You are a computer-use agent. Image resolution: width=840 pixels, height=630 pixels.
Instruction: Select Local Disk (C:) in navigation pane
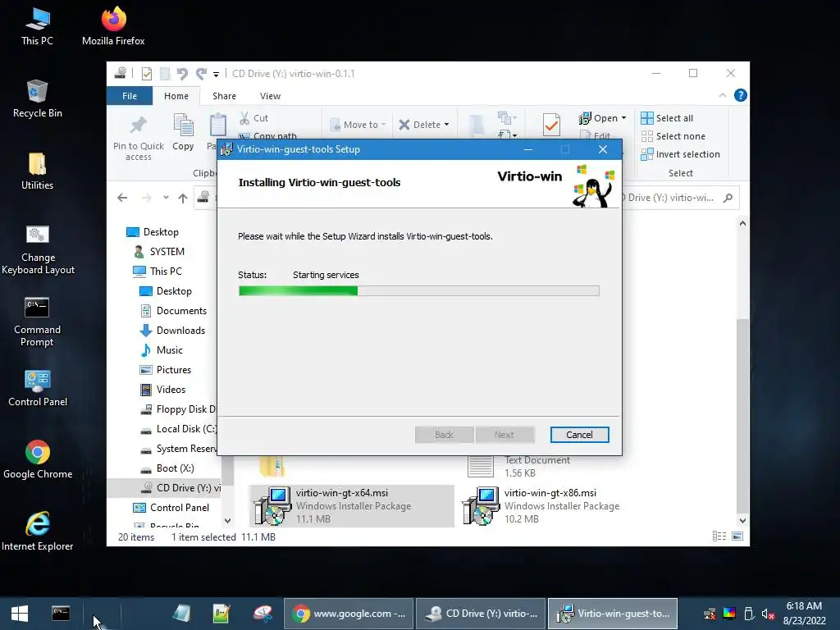tap(178, 429)
